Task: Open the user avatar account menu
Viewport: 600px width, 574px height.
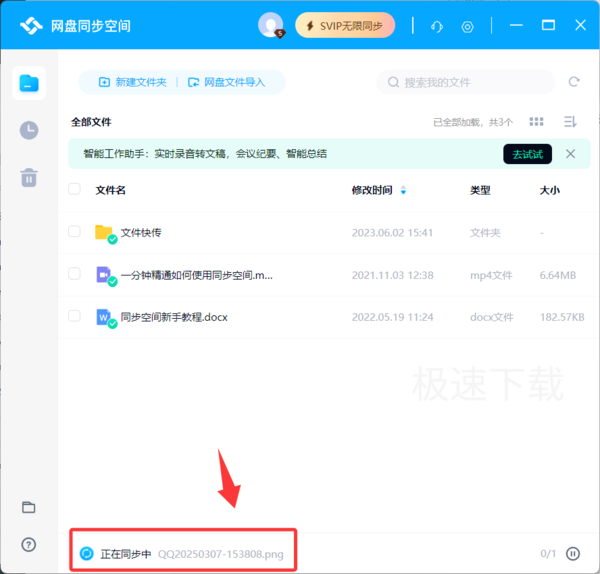Action: click(x=271, y=25)
